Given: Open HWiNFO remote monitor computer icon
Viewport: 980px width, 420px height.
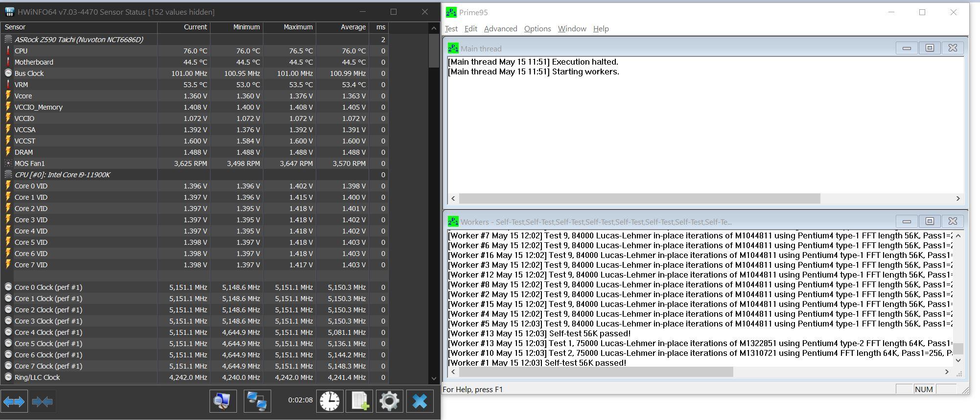Looking at the screenshot, I should [x=223, y=401].
